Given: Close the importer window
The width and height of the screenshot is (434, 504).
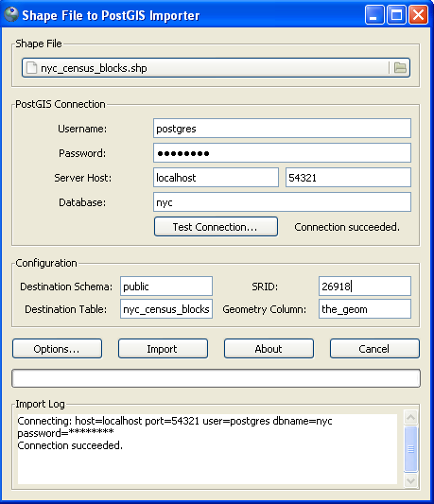Looking at the screenshot, I should (418, 15).
